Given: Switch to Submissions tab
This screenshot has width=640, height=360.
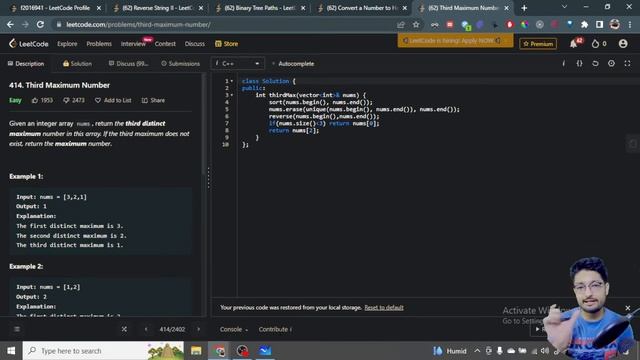Looking at the screenshot, I should pyautogui.click(x=180, y=64).
